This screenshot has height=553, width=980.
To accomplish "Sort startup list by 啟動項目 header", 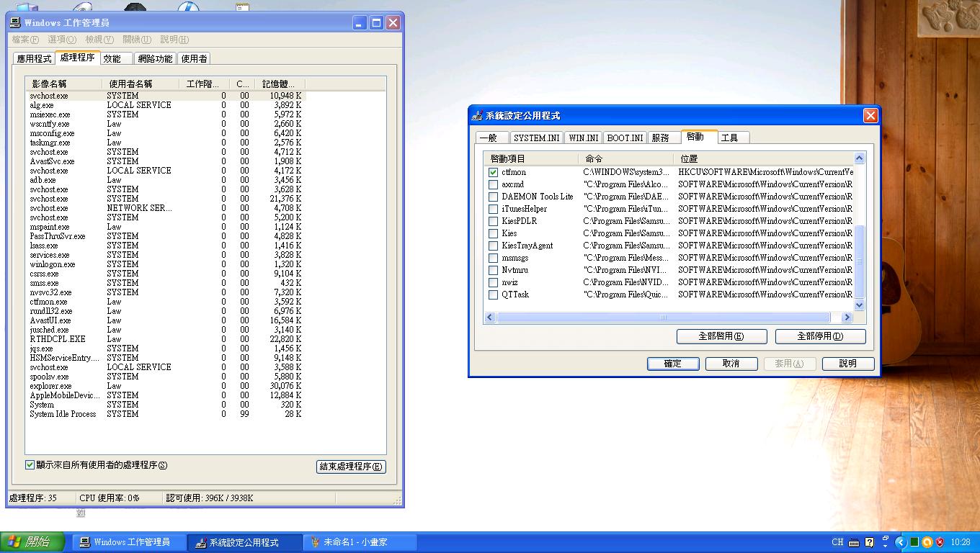I will pos(533,158).
